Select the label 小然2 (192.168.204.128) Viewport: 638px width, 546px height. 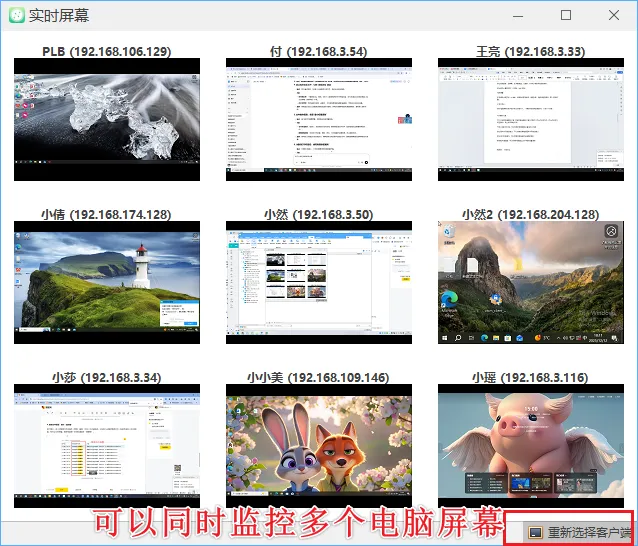(531, 214)
